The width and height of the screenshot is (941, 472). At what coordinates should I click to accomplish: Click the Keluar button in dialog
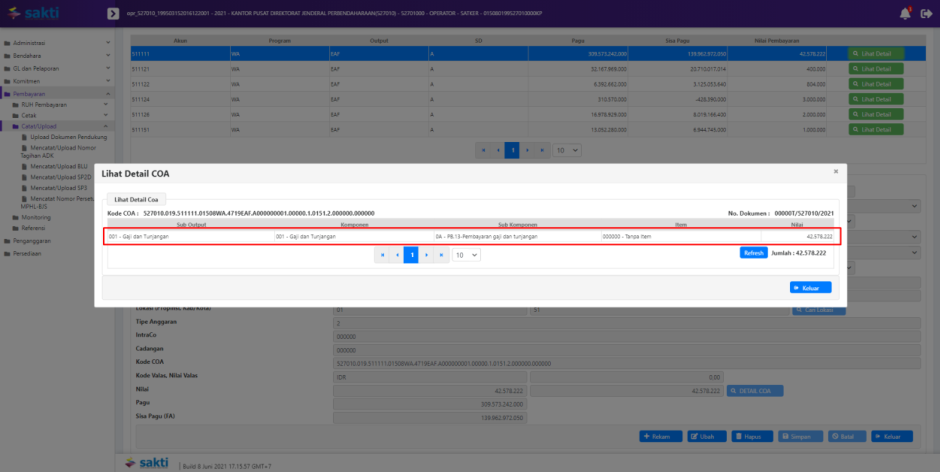(x=810, y=288)
